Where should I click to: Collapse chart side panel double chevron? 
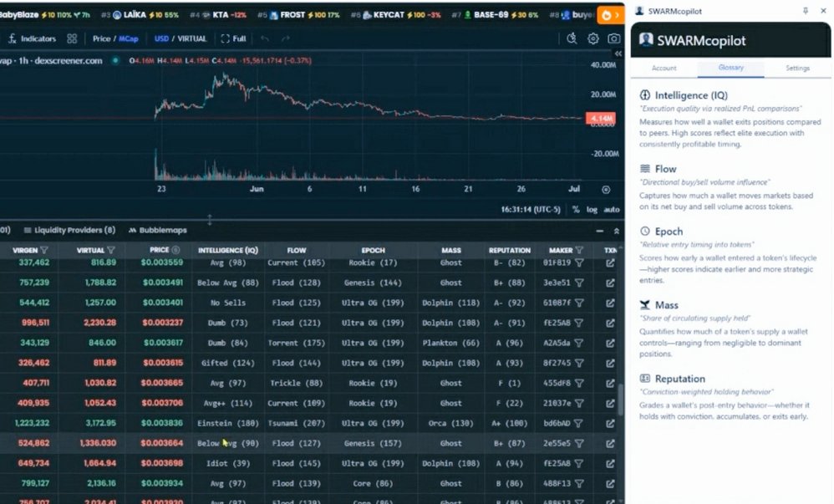618,53
